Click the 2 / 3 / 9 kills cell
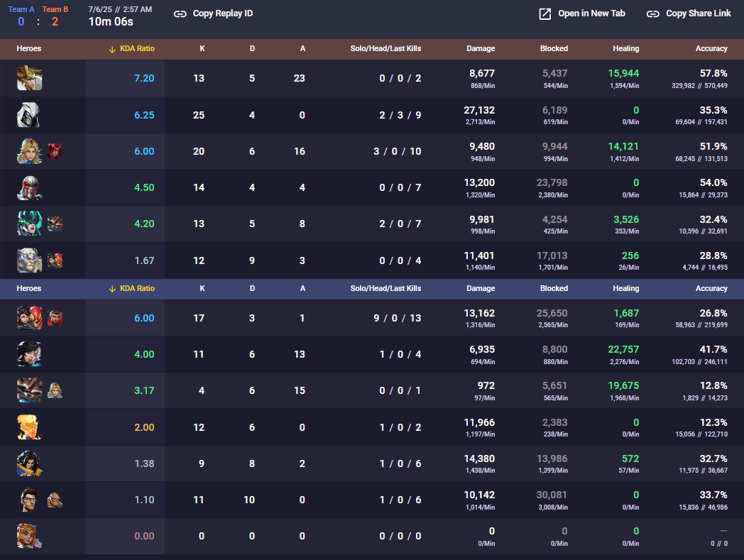This screenshot has width=744, height=560. [400, 115]
